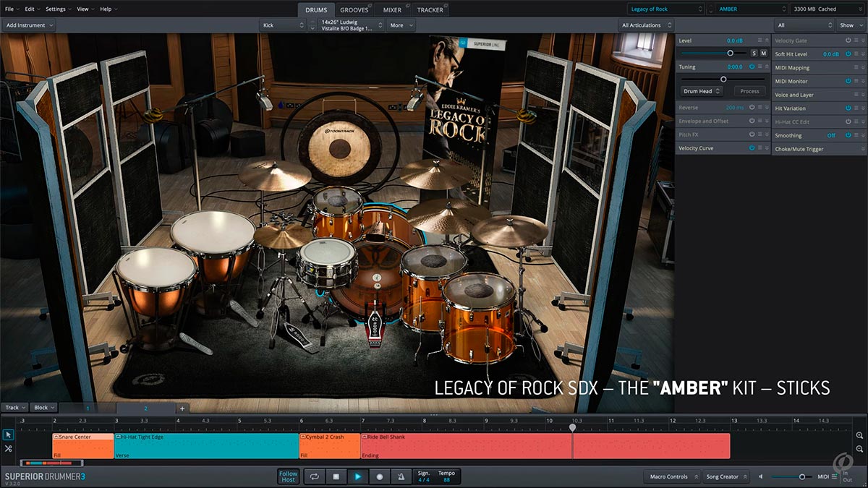Mute the instrument with the M button
The width and height of the screenshot is (868, 488).
763,53
